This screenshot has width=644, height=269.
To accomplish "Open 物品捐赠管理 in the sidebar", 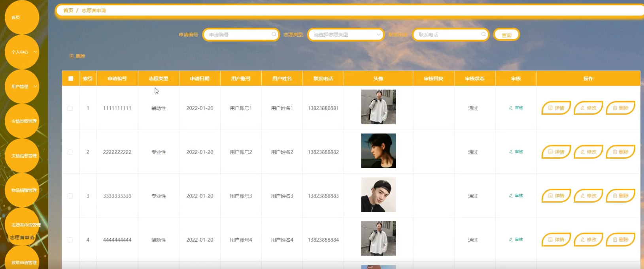I will pyautogui.click(x=22, y=190).
